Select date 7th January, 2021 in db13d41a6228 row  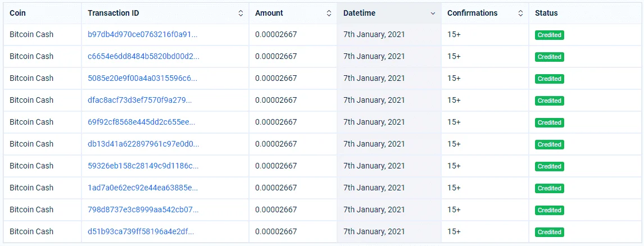pos(374,144)
